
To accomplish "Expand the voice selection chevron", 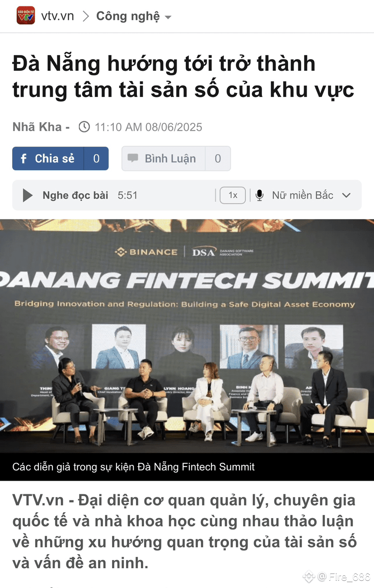I will [346, 195].
